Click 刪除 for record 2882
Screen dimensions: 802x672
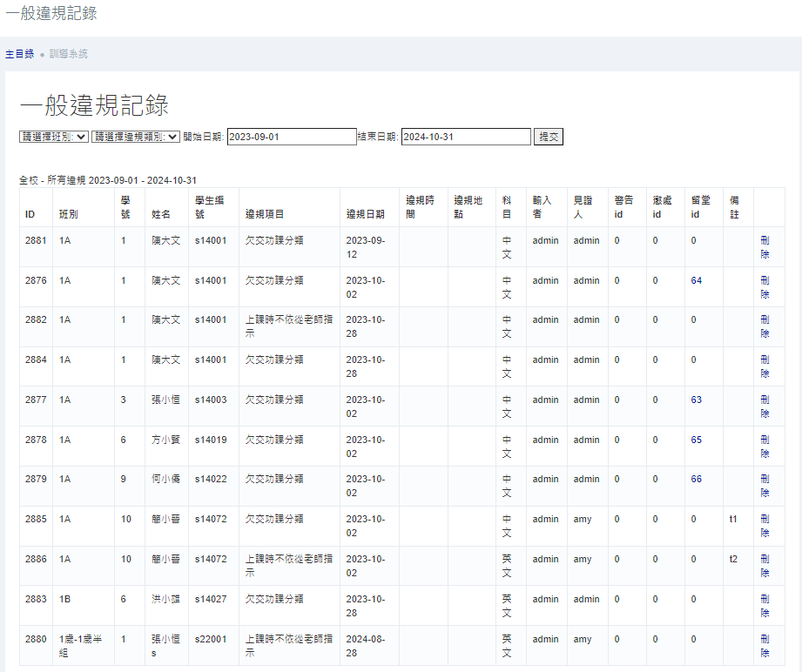click(765, 326)
